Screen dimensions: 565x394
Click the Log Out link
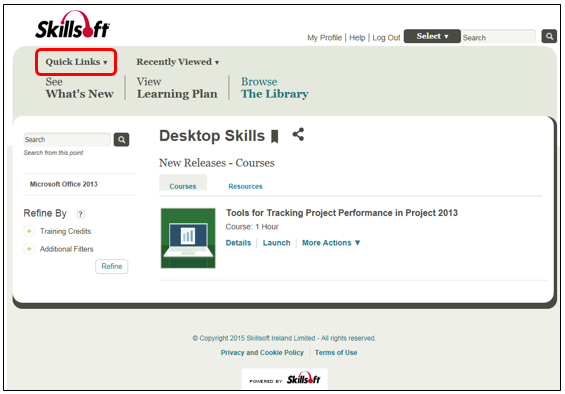[x=386, y=37]
